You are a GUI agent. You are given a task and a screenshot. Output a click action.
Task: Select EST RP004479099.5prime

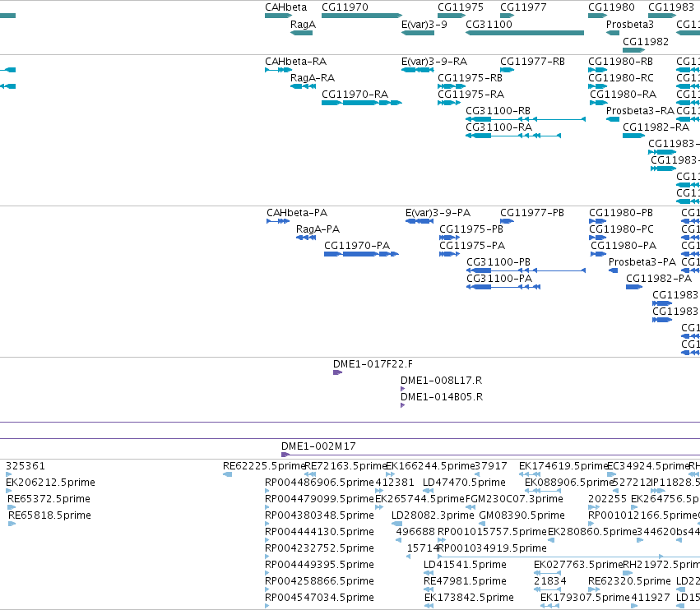click(267, 507)
